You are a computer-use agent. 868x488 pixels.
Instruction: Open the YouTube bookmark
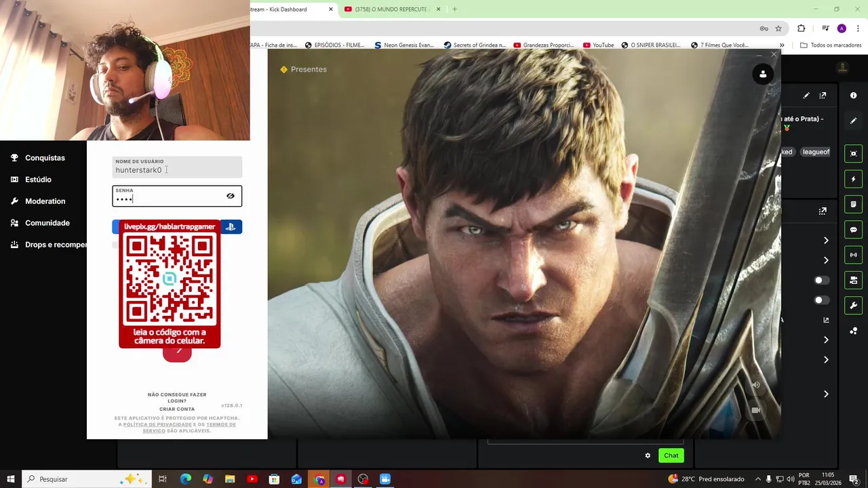click(x=598, y=45)
